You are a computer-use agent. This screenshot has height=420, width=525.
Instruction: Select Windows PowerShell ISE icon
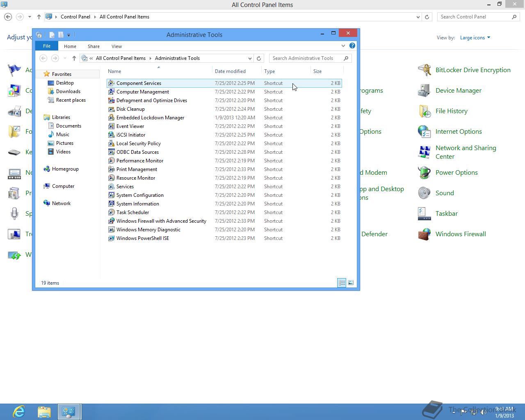click(x=111, y=238)
